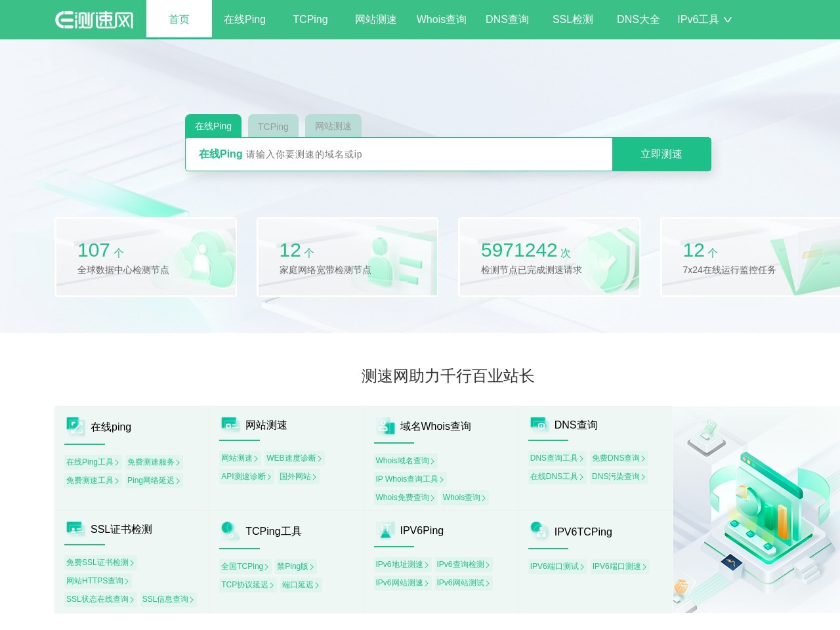Click the DNS查询 section icon
This screenshot has height=630, width=840.
pyautogui.click(x=539, y=424)
